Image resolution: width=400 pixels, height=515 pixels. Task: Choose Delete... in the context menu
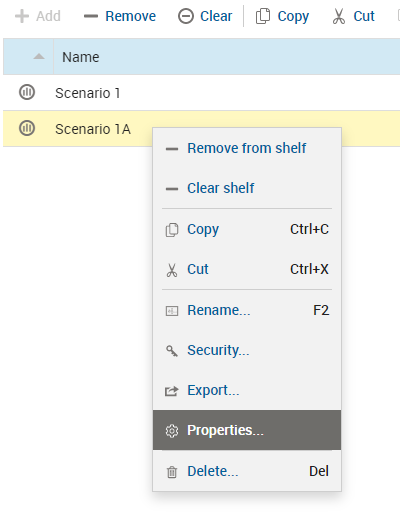(247, 471)
